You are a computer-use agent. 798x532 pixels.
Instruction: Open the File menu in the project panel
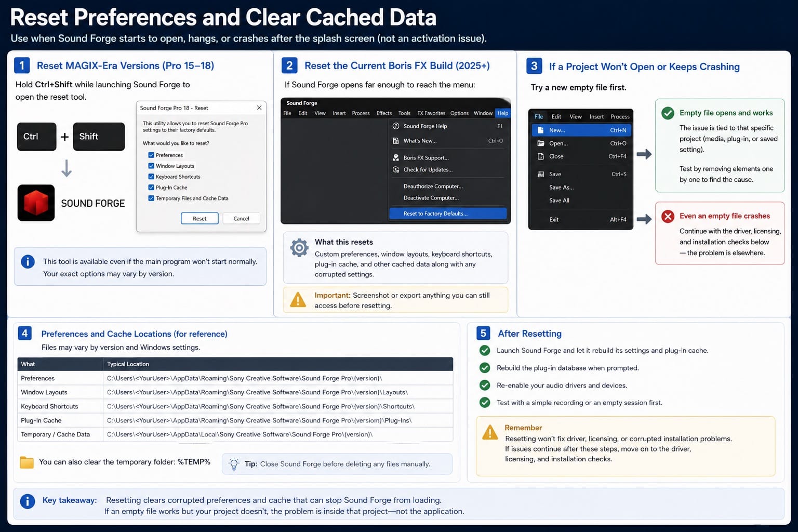pyautogui.click(x=539, y=117)
